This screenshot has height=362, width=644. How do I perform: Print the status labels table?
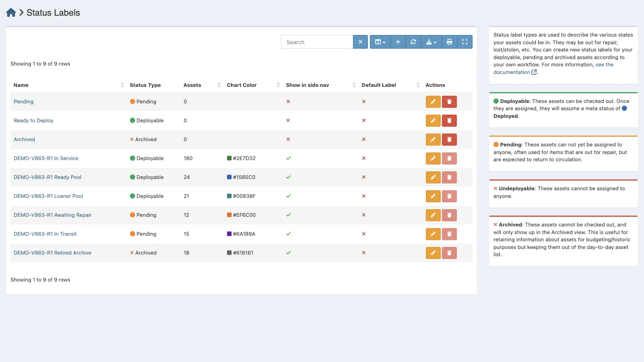pyautogui.click(x=449, y=42)
